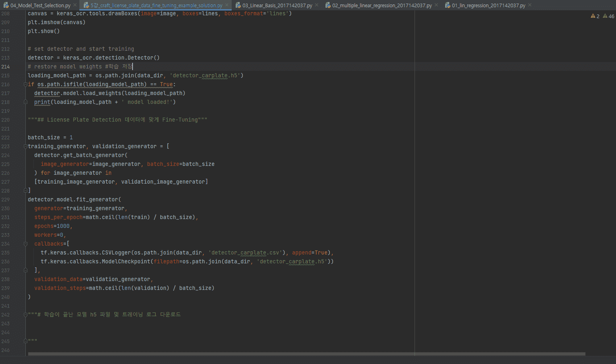Place cursor on epochs=1000 value
The image size is (616, 364).
tap(63, 226)
